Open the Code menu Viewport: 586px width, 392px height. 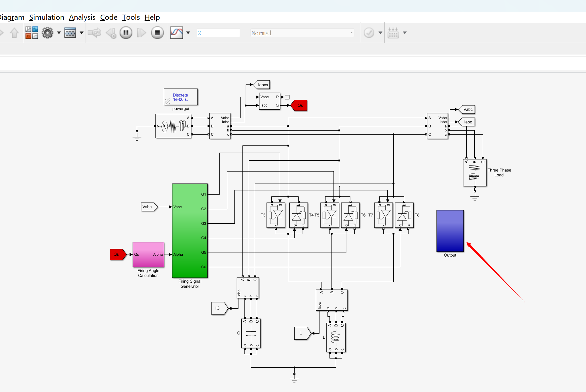(x=109, y=17)
